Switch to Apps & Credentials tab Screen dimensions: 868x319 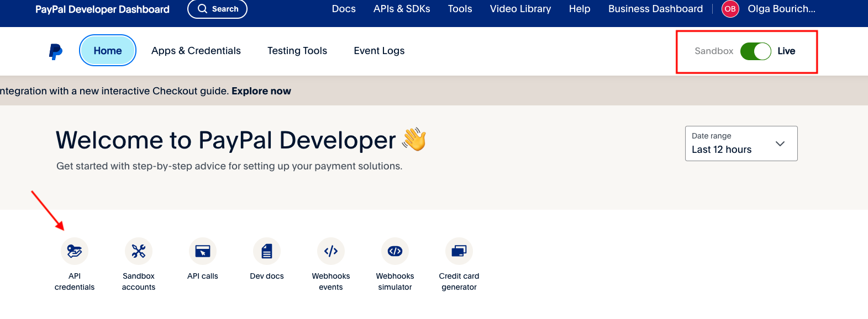(x=196, y=51)
